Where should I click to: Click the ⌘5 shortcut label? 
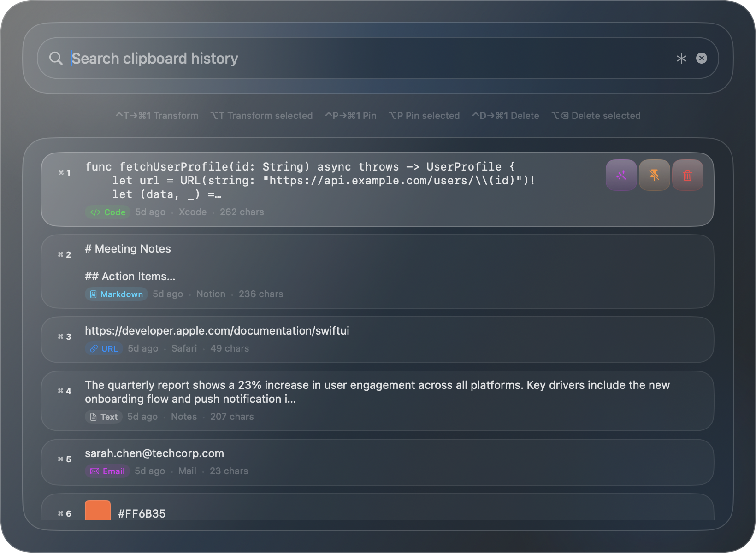pyautogui.click(x=65, y=459)
